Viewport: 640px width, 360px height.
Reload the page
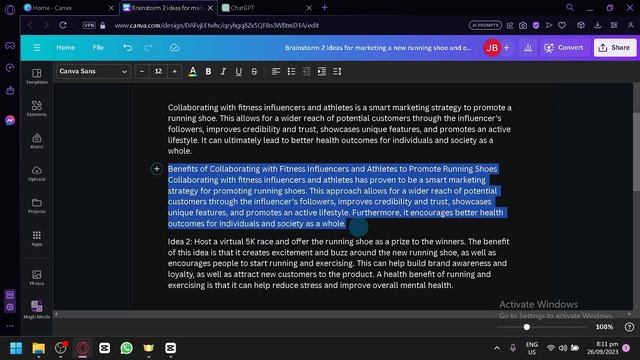tap(63, 25)
